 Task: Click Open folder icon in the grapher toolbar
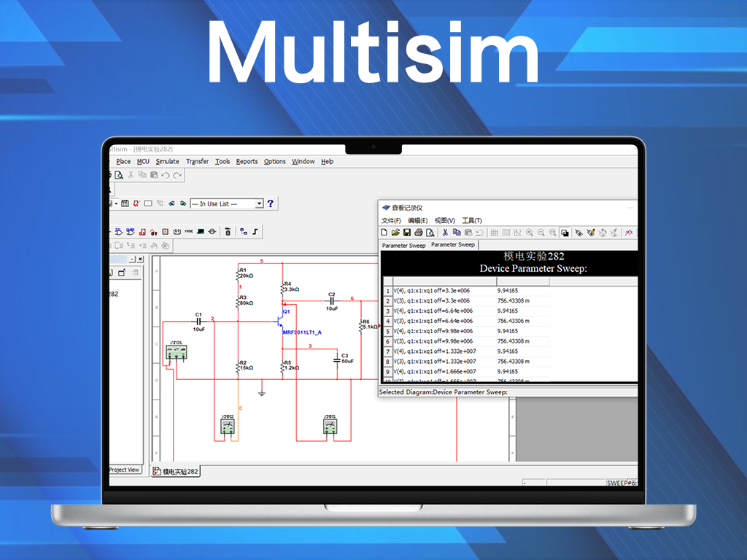coord(395,233)
